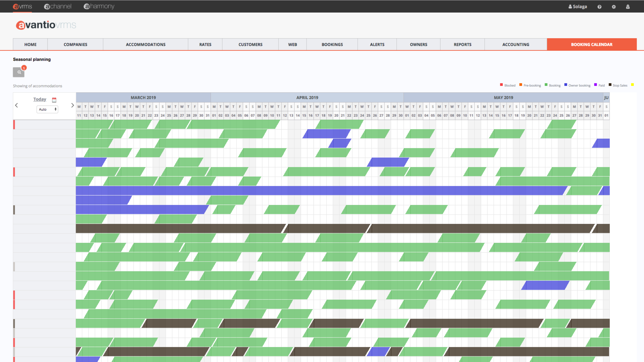Viewport: 644px width, 362px height.
Task: Open the Solaga user account menu
Action: point(577,7)
